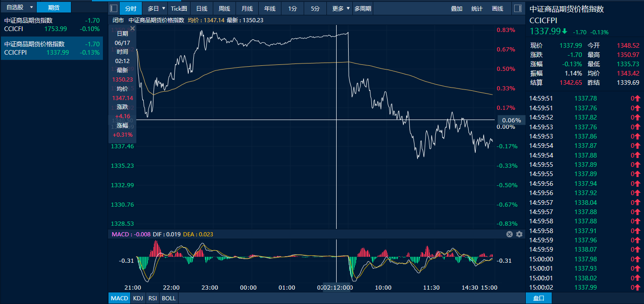Open the 画线 drawing tools
This screenshot has height=304, width=644.
click(497, 8)
